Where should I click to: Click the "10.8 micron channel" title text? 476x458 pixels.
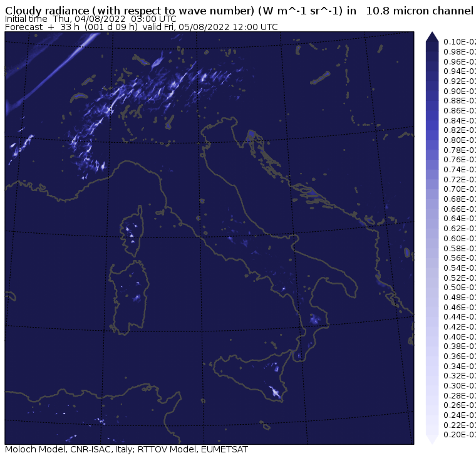(420, 11)
